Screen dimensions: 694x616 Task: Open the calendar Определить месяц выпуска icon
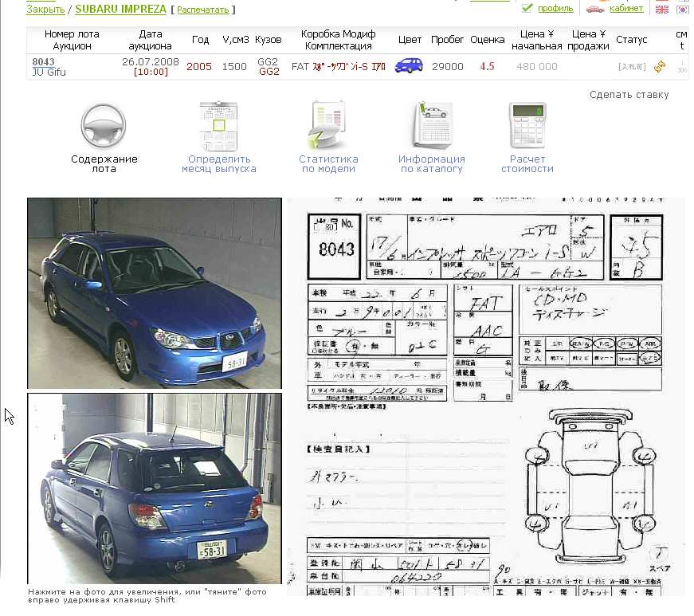(218, 126)
